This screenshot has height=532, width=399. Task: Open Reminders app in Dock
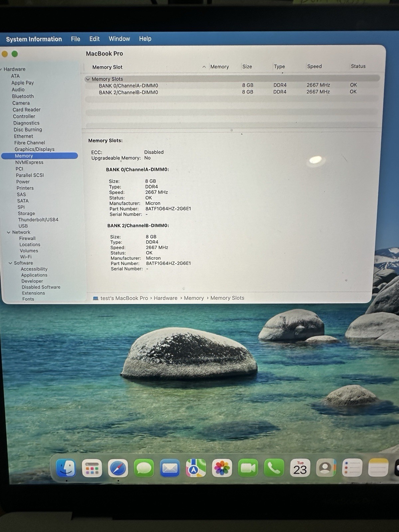click(352, 468)
